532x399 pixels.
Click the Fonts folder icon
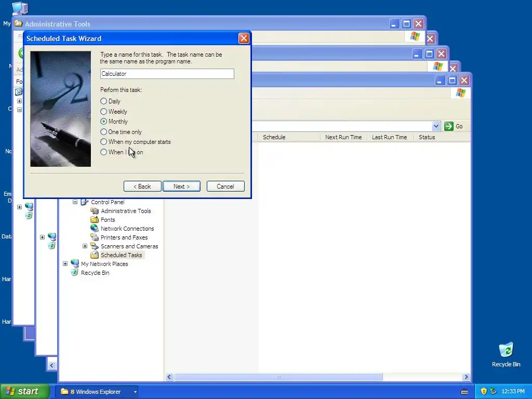click(x=95, y=220)
